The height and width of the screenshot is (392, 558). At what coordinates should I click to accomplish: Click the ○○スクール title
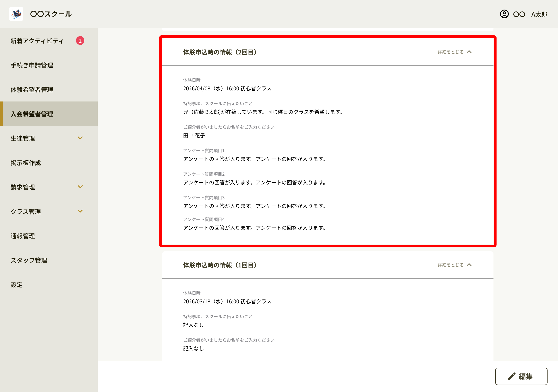[x=51, y=14]
